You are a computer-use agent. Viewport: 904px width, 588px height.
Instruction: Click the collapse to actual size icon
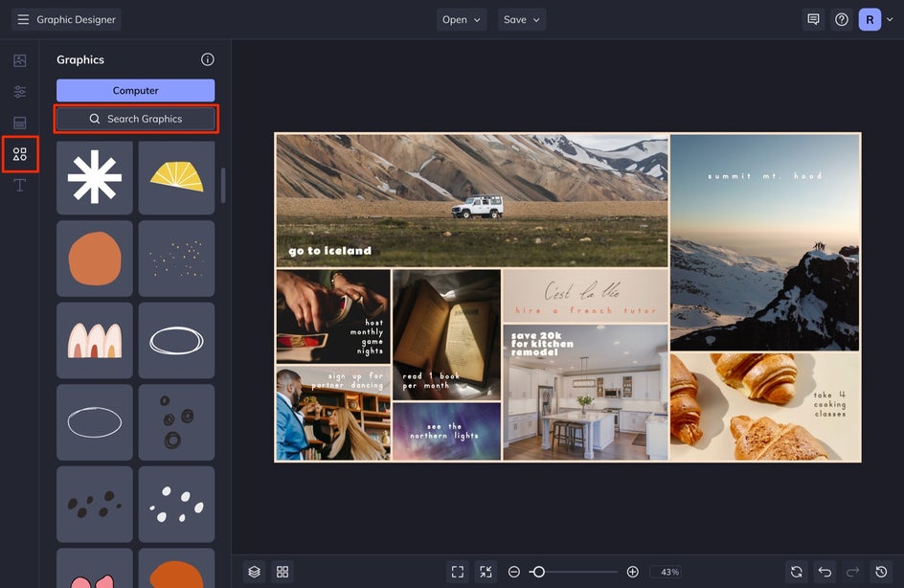click(486, 572)
